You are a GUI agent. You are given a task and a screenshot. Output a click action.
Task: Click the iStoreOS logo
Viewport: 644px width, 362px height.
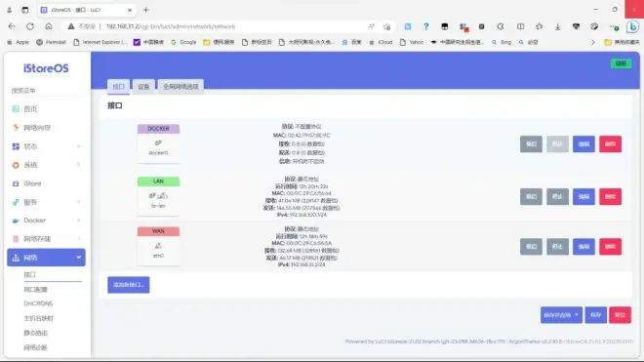click(x=46, y=68)
